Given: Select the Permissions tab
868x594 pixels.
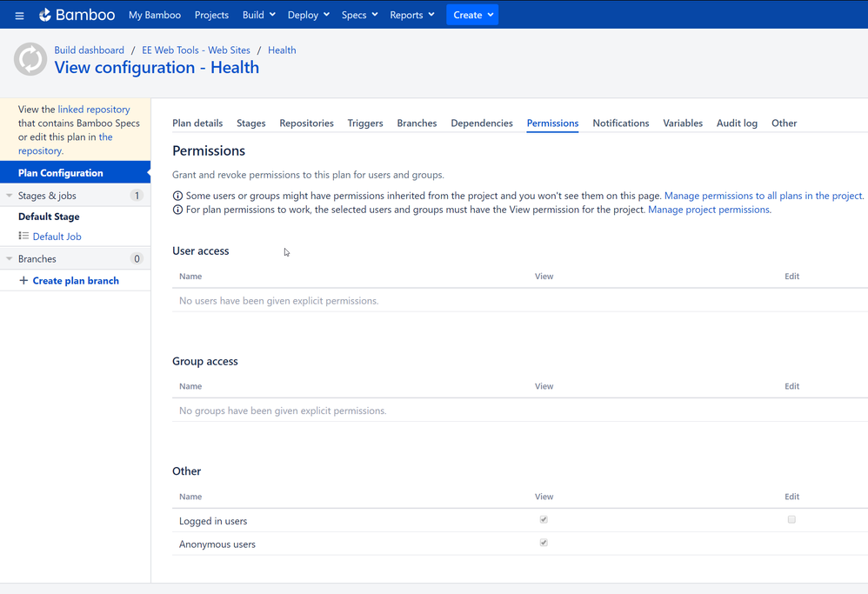Looking at the screenshot, I should 552,123.
